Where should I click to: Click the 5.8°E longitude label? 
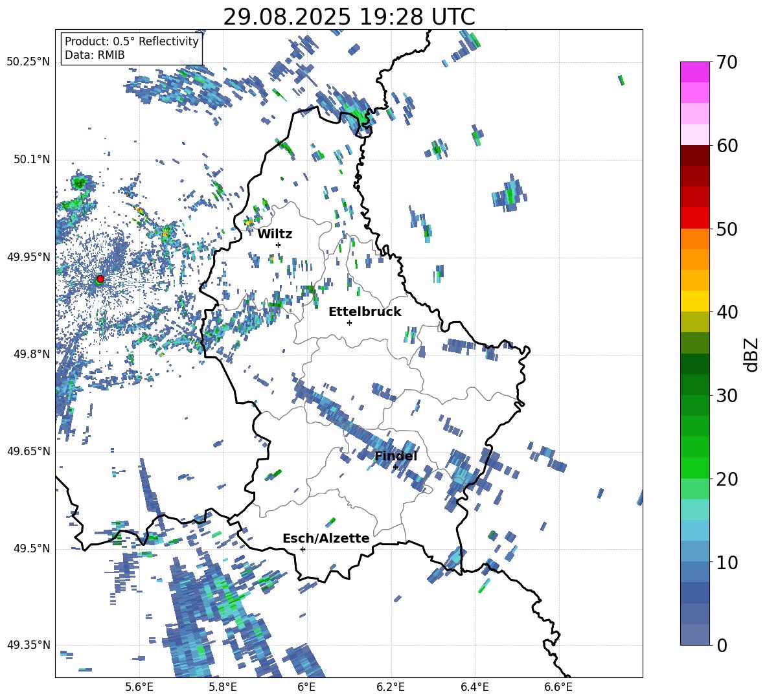tap(223, 687)
